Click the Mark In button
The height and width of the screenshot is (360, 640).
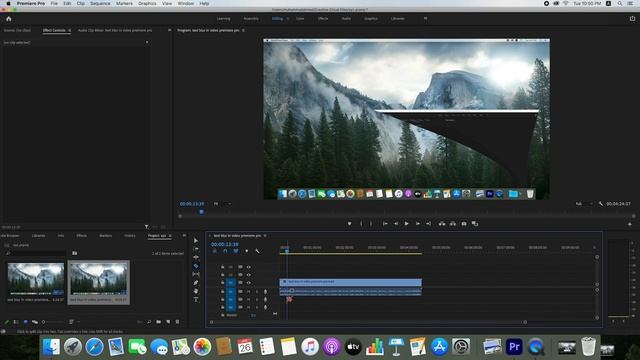point(361,224)
